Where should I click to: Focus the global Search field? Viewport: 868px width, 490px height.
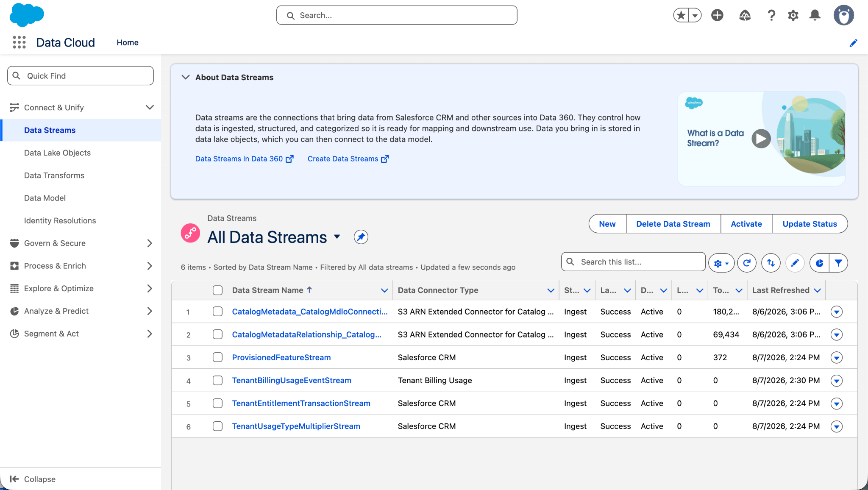[x=397, y=15]
